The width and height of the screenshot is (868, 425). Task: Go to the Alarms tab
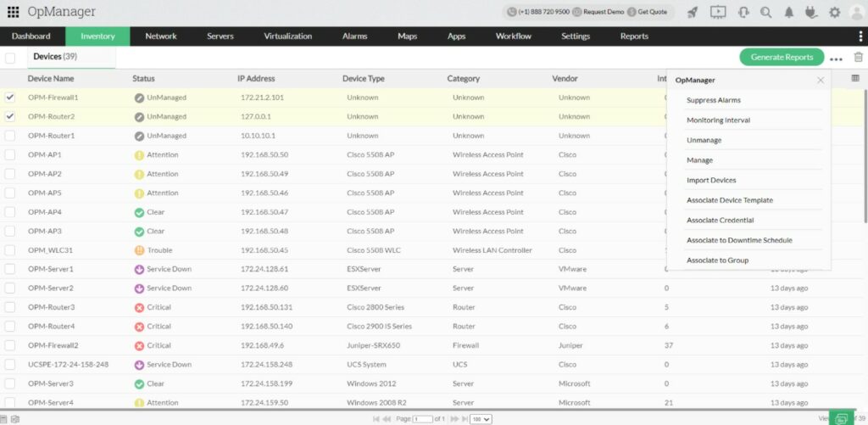(x=355, y=36)
